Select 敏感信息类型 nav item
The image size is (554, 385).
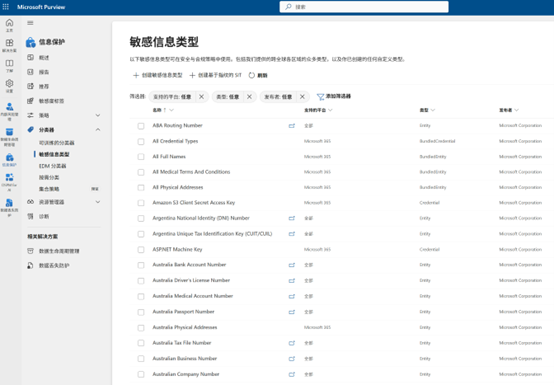tap(54, 154)
